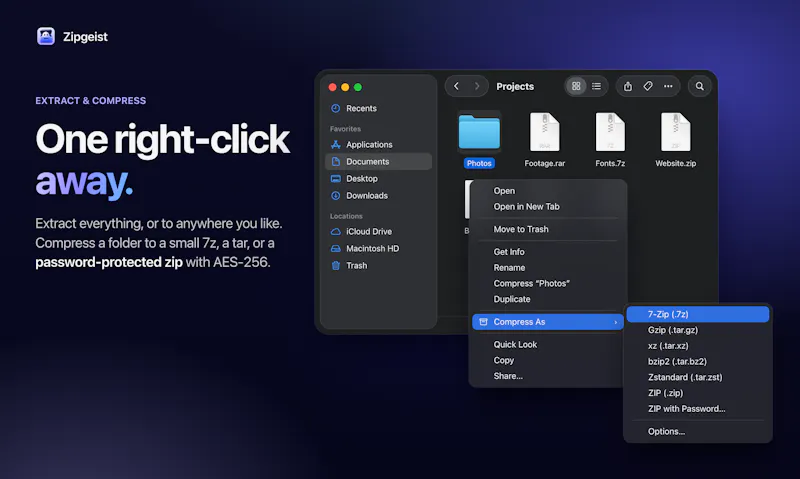Expand Compress As submenu arrow
Screen dimensions: 800x479
(x=615, y=322)
